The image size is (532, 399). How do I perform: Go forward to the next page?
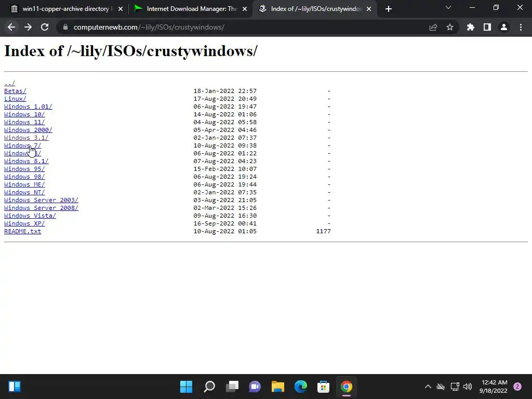[x=28, y=27]
